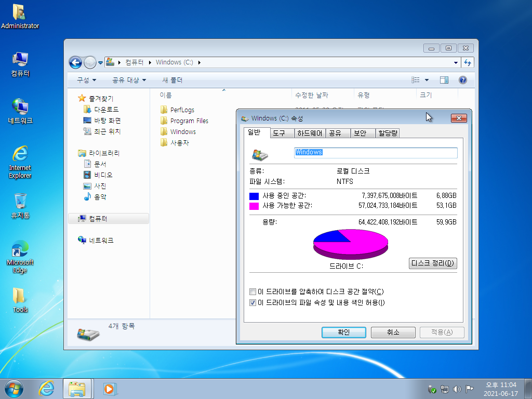Image resolution: width=532 pixels, height=399 pixels.
Task: Open the 컴퓨터 desktop icon
Action: [x=20, y=64]
